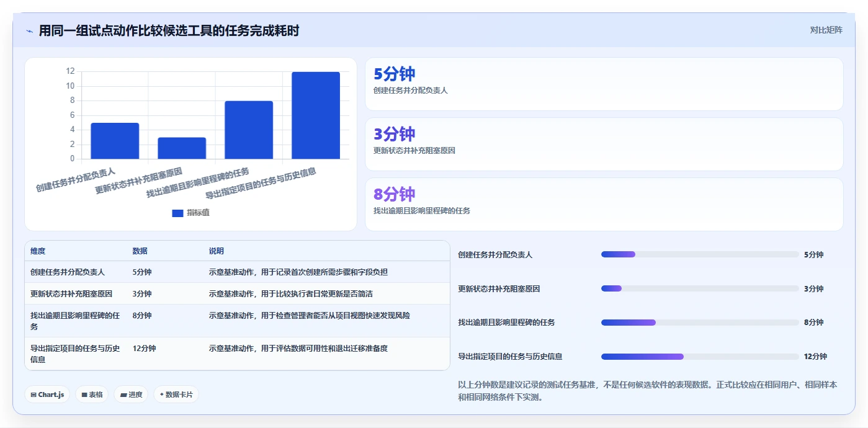This screenshot has height=428, width=868.
Task: Click the chart axis label 创建任务并分配负责人
Action: (76, 179)
